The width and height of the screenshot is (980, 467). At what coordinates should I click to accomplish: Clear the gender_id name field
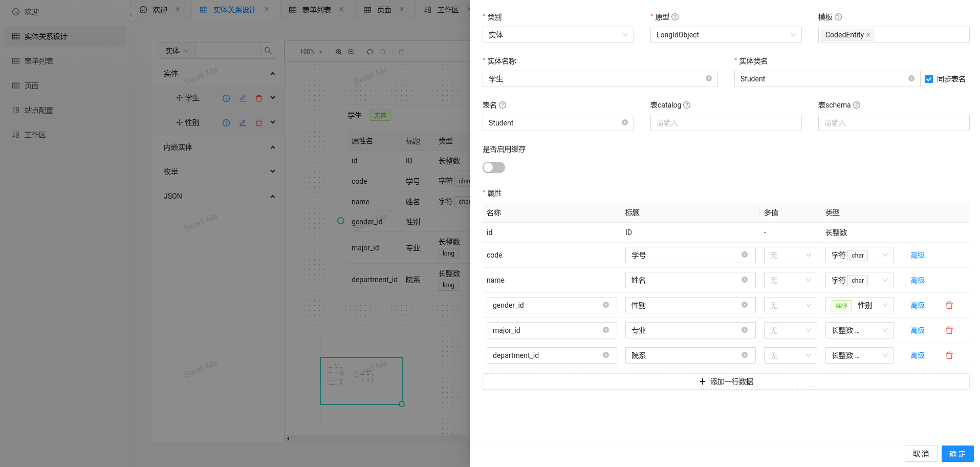(x=606, y=305)
